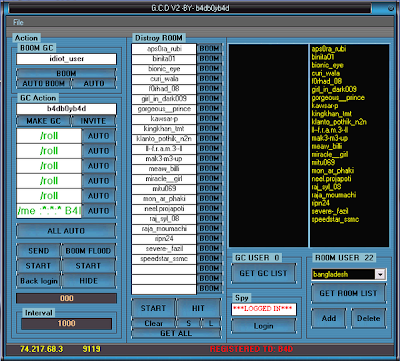This screenshot has height=361, width=400.
Task: Click the BOOM FLOOD button
Action: pyautogui.click(x=88, y=251)
